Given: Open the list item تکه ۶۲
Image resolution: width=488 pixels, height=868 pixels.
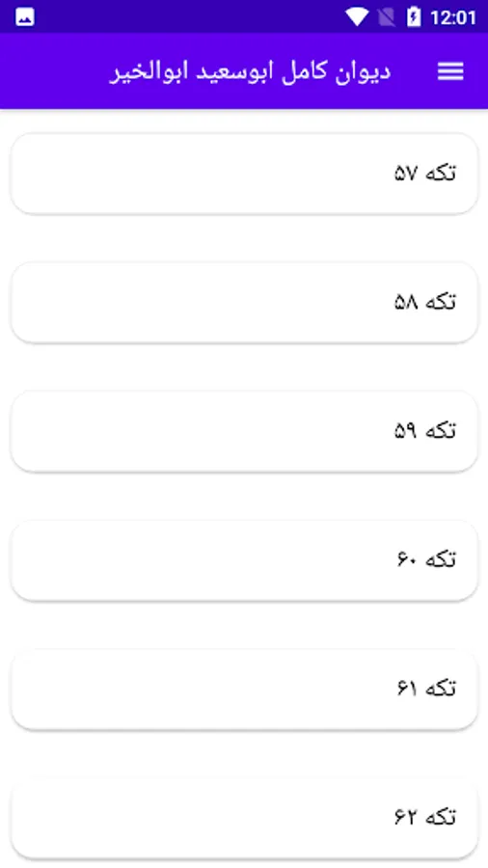Looking at the screenshot, I should point(244,818).
